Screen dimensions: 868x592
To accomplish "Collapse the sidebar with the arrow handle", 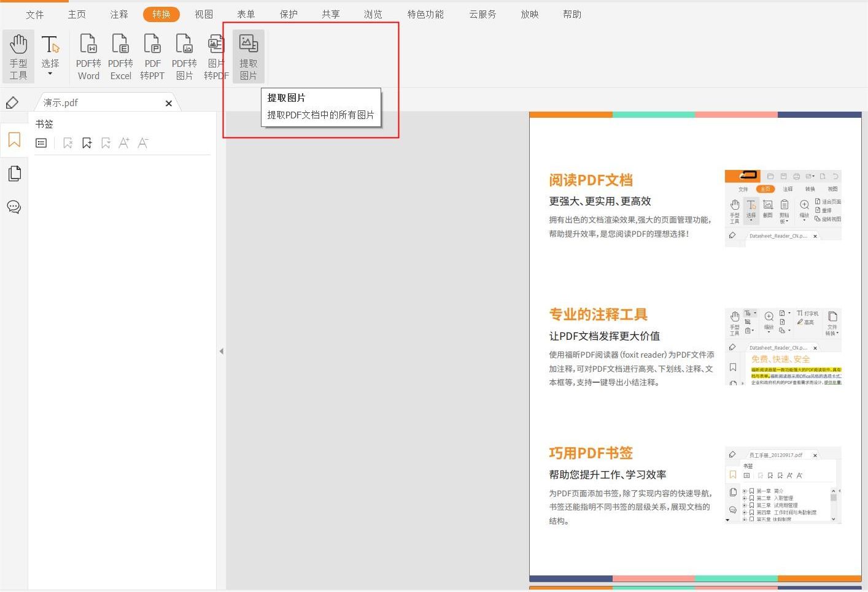I will pos(222,351).
